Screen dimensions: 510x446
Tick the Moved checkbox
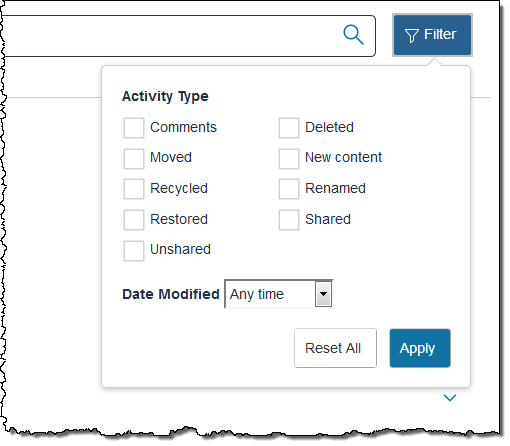tap(134, 159)
